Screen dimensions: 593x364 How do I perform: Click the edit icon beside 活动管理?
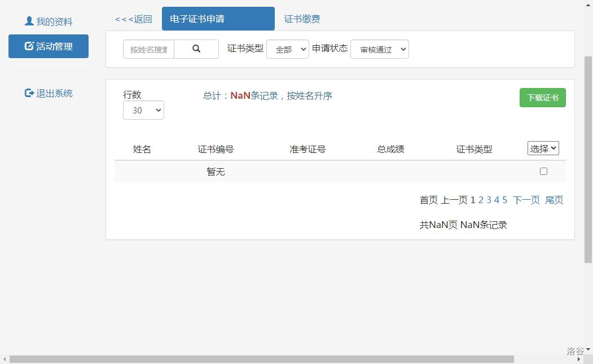click(29, 46)
